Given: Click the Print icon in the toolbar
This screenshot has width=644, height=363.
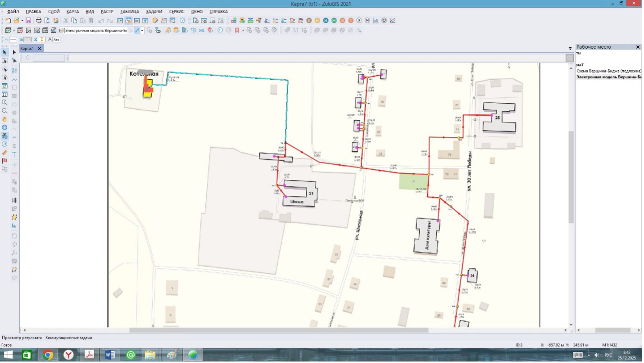Looking at the screenshot, I should 39,21.
